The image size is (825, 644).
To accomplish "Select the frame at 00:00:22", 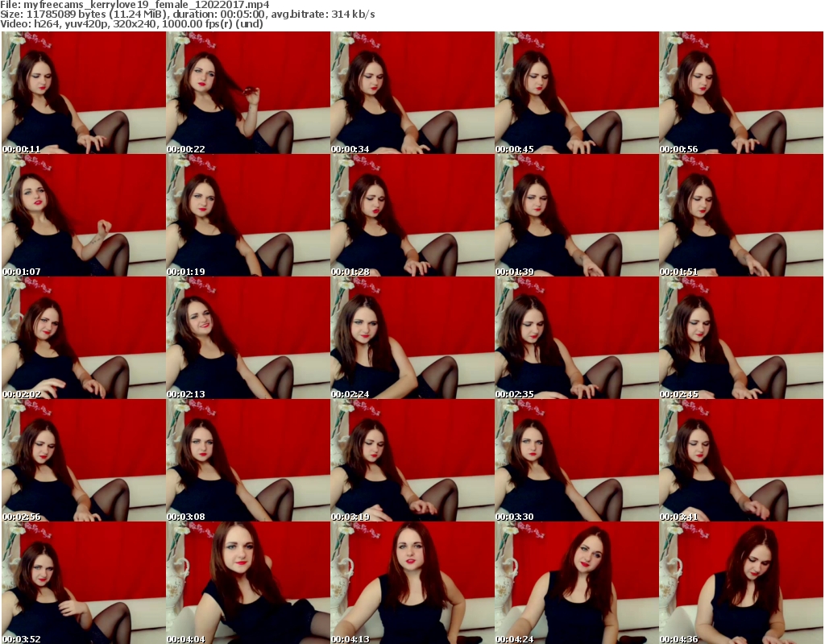I will coord(248,93).
